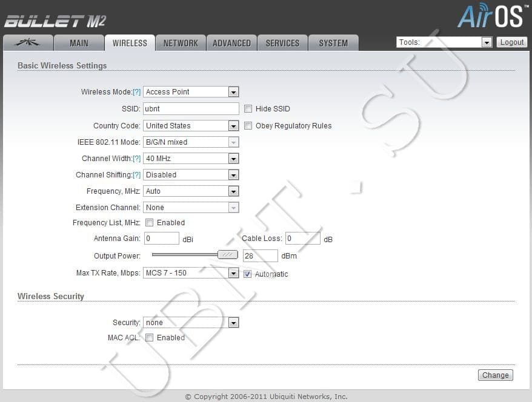Click the Change button
This screenshot has height=402, width=532.
pyautogui.click(x=496, y=375)
